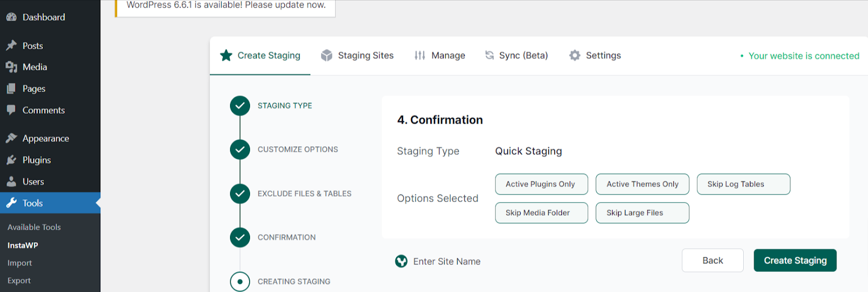Click the CREATING STAGING step label
The width and height of the screenshot is (868, 292).
pyautogui.click(x=294, y=282)
